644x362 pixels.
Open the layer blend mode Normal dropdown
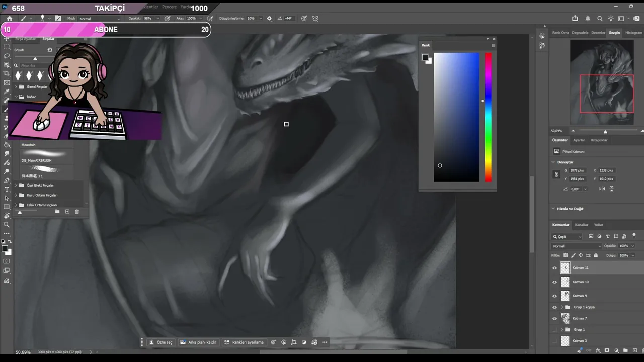pyautogui.click(x=577, y=246)
